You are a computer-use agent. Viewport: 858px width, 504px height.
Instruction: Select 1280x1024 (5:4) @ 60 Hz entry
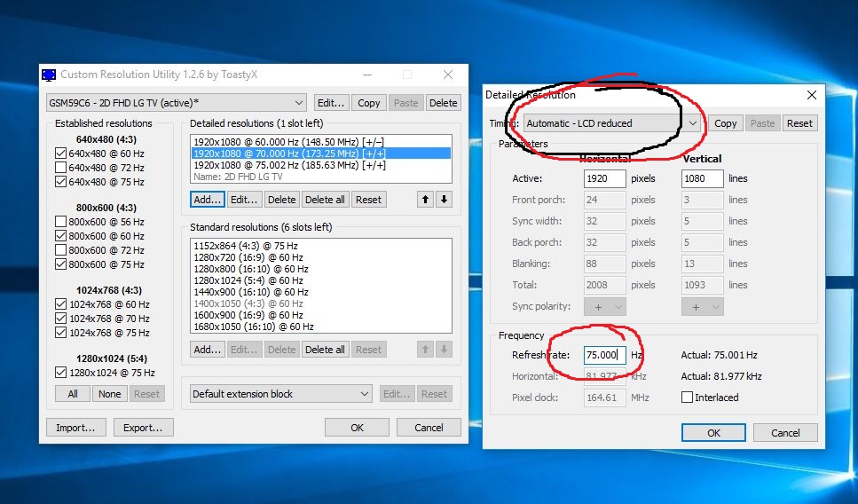click(320, 280)
